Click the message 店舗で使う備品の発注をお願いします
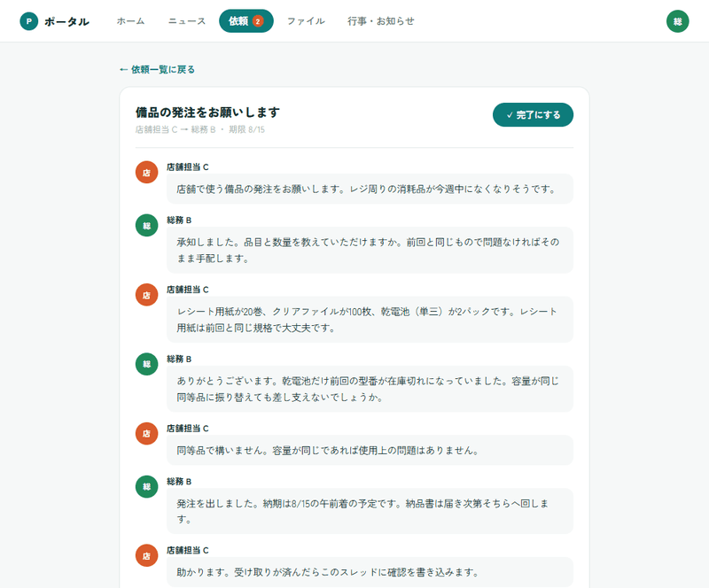This screenshot has height=588, width=709. point(370,189)
